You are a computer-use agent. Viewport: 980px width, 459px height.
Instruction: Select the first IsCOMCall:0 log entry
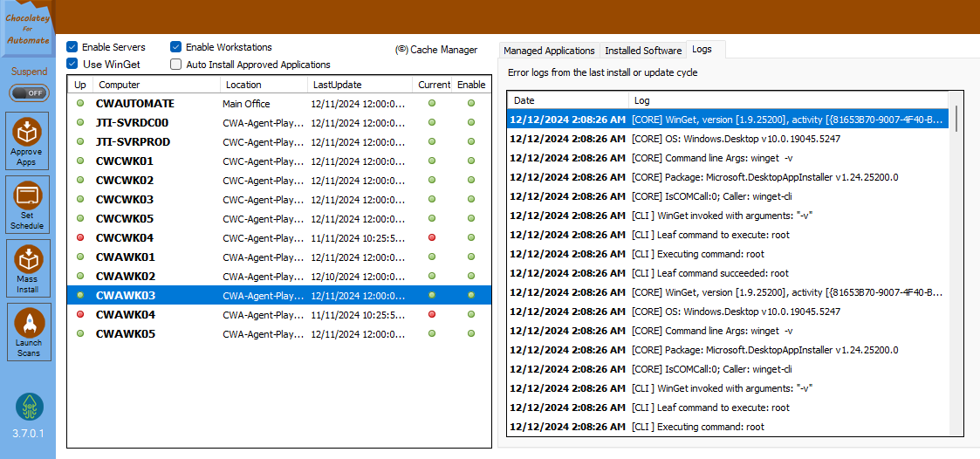click(x=728, y=196)
